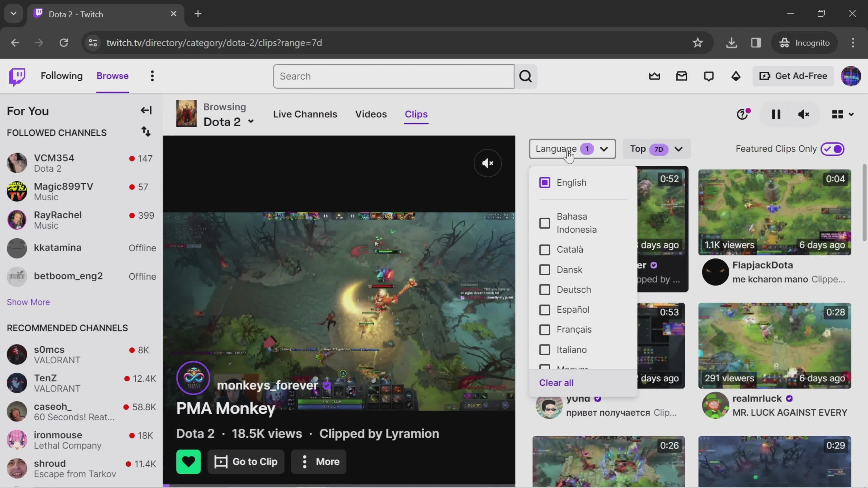The image size is (868, 488).
Task: Check the Italiano language checkbox
Action: click(545, 350)
